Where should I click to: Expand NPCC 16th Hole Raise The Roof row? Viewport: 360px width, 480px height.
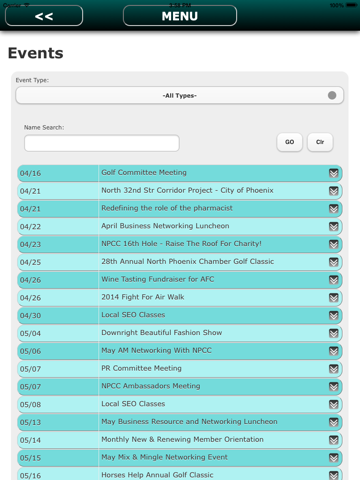(x=180, y=244)
